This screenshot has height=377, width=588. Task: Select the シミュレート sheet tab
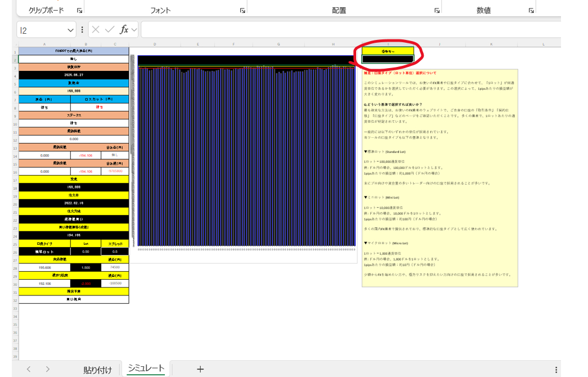tap(146, 369)
